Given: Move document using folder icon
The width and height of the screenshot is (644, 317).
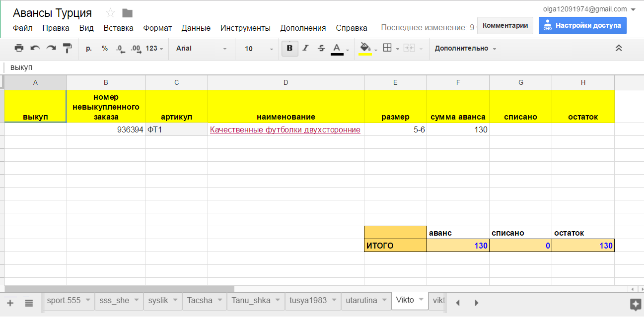Looking at the screenshot, I should point(128,13).
